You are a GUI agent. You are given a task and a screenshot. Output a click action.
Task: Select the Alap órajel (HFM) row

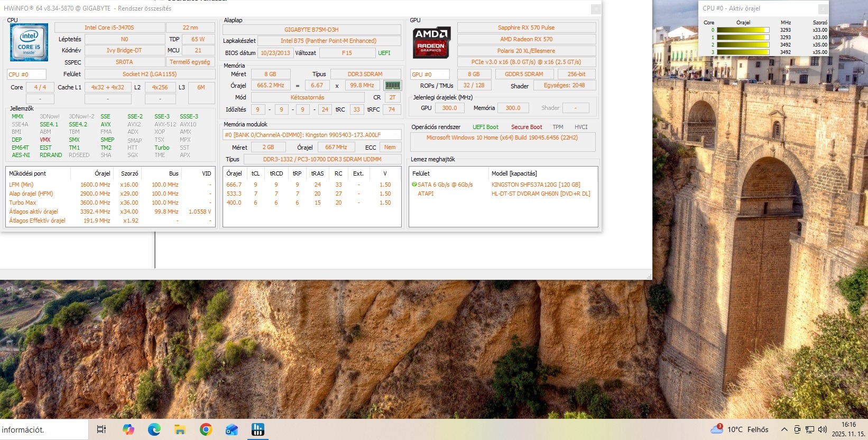coord(110,194)
